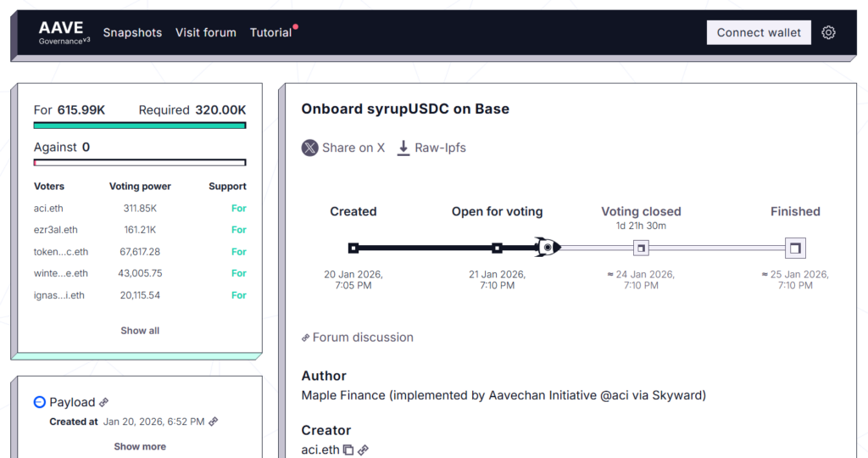Viewport: 868px width, 458px height.
Task: Select the Created timeline marker
Action: pyautogui.click(x=353, y=249)
